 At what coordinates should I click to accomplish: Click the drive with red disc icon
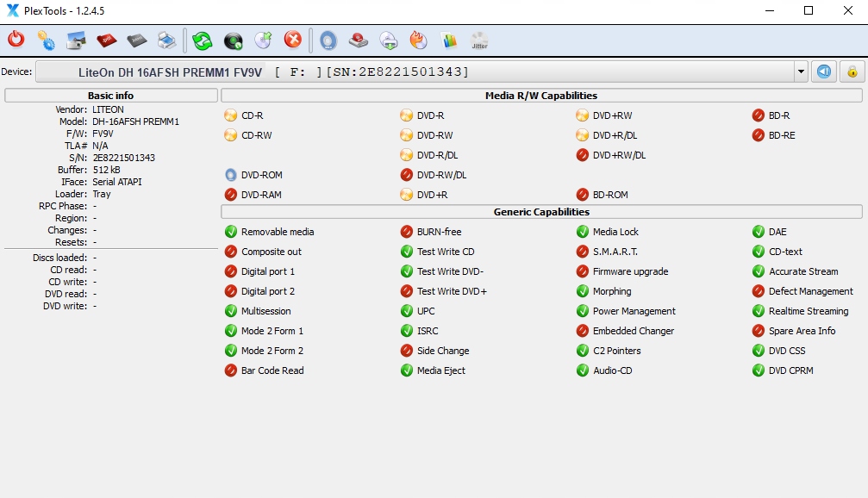[359, 40]
